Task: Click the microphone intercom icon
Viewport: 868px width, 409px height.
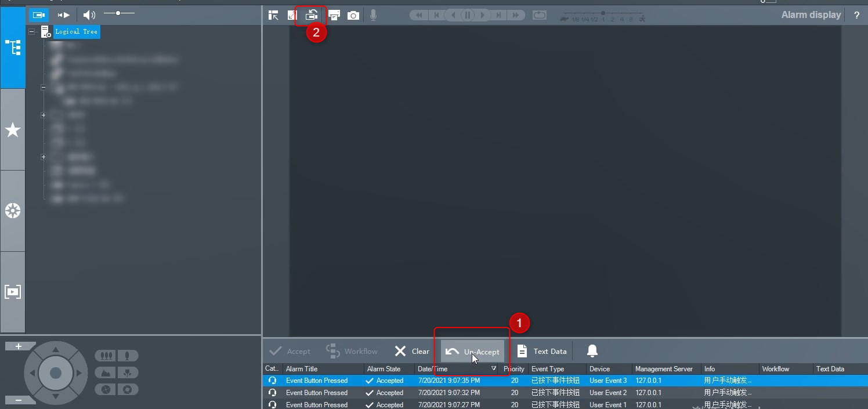Action: click(x=373, y=15)
